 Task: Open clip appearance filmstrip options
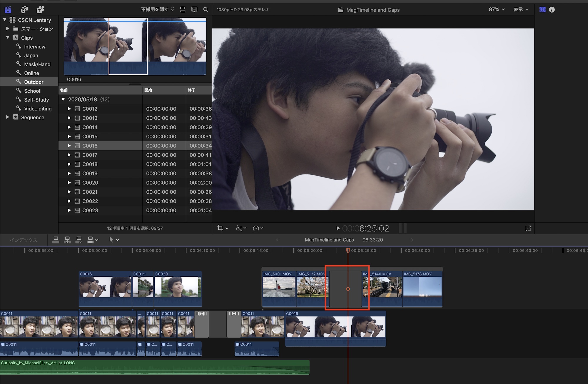(194, 10)
